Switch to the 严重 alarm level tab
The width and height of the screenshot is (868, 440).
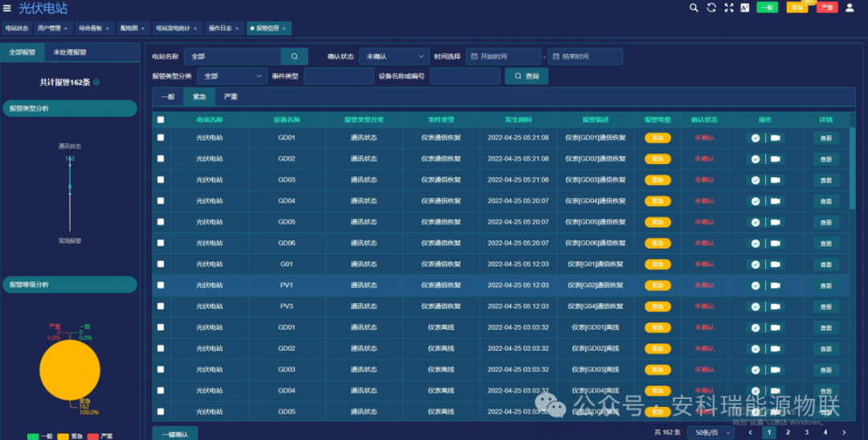pos(231,97)
